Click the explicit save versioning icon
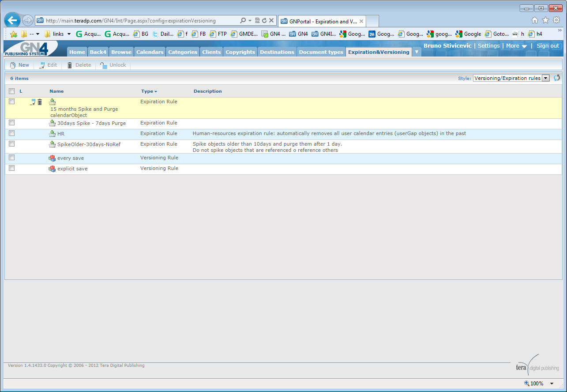Image resolution: width=567 pixels, height=392 pixels. coord(52,169)
